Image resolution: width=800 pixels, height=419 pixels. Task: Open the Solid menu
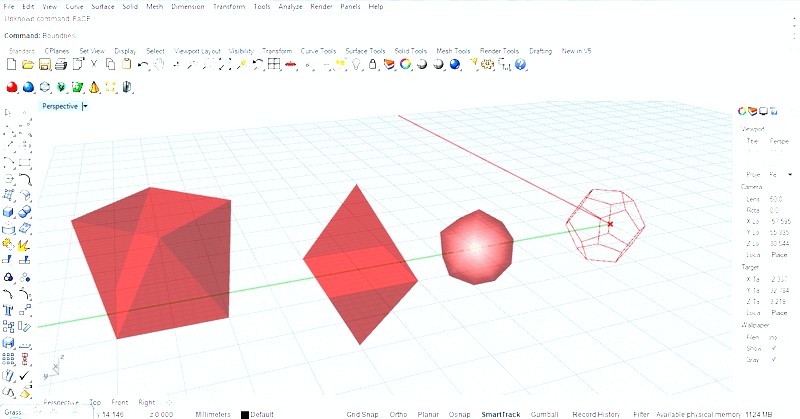[130, 7]
